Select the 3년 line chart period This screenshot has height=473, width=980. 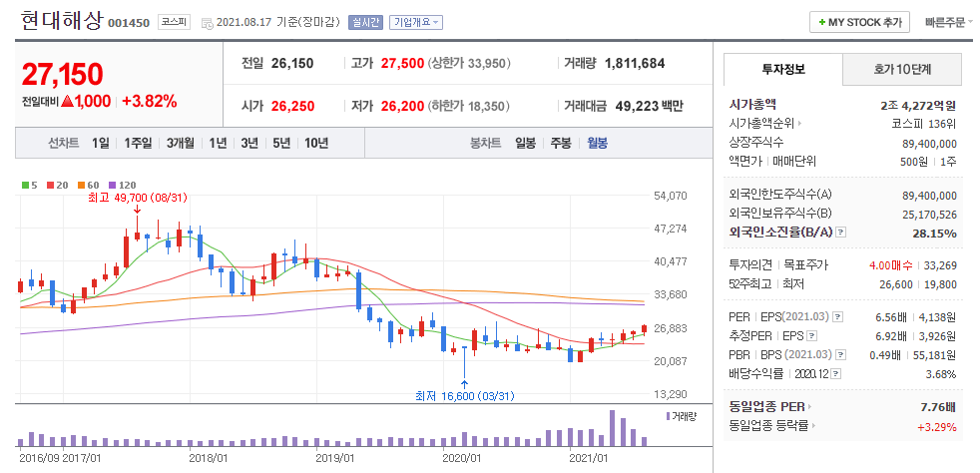click(249, 143)
